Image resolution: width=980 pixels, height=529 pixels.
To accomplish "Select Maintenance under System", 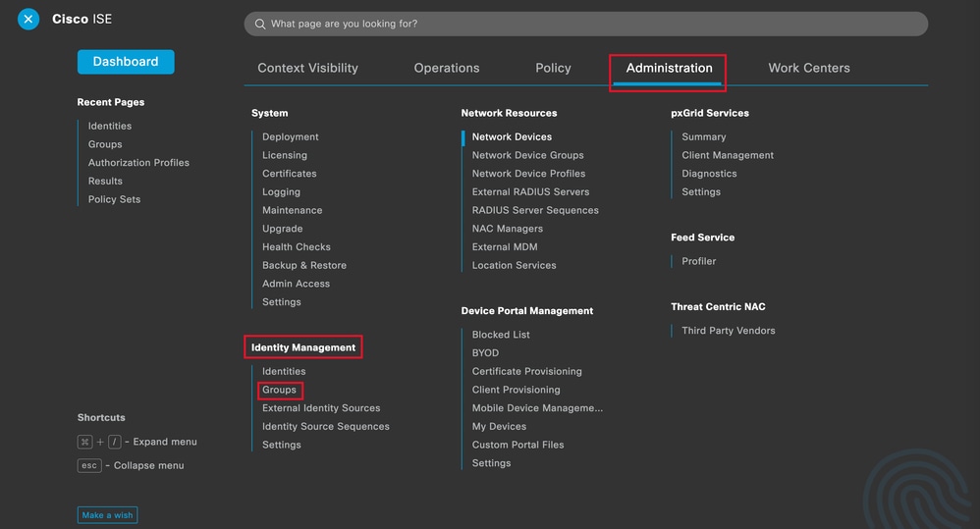I will [293, 210].
